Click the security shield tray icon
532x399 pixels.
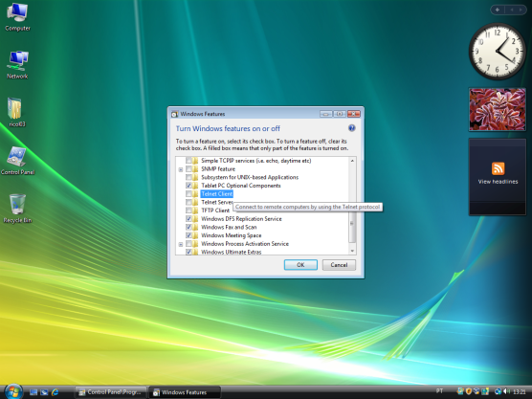tap(469, 391)
